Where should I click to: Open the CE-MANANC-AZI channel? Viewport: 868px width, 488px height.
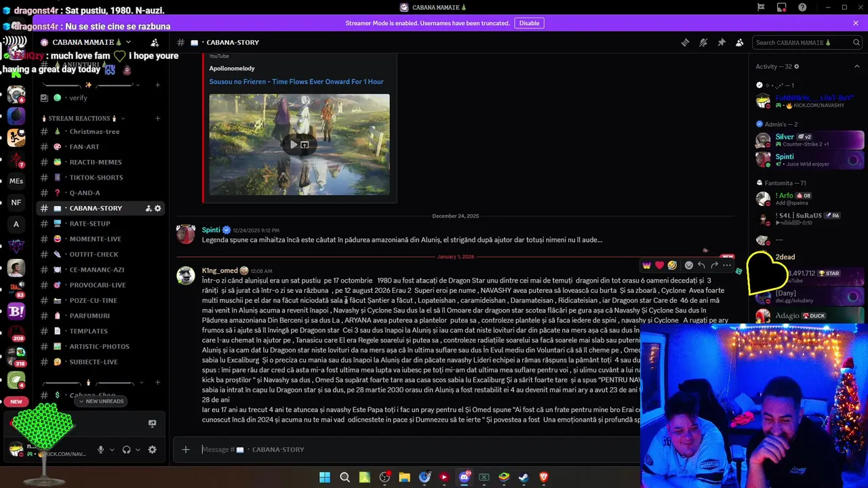tap(100, 270)
